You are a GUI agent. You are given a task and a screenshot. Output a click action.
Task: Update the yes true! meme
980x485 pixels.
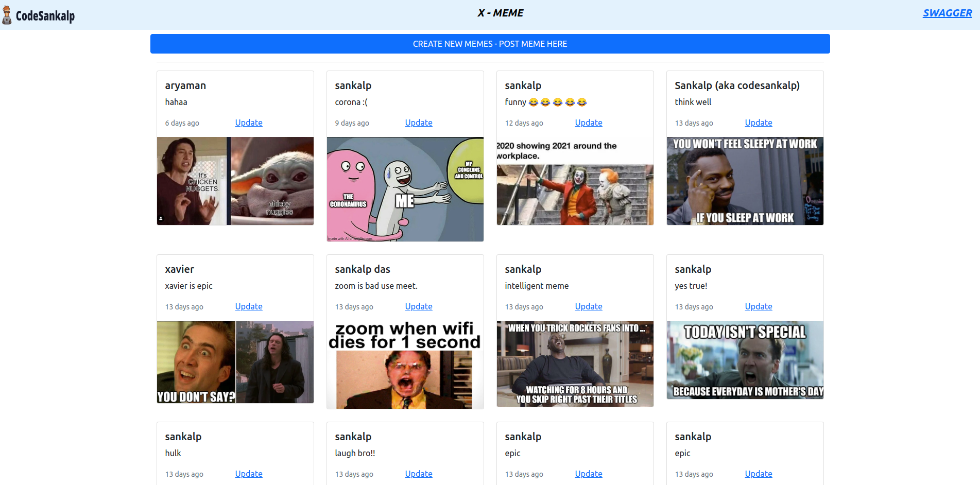759,306
